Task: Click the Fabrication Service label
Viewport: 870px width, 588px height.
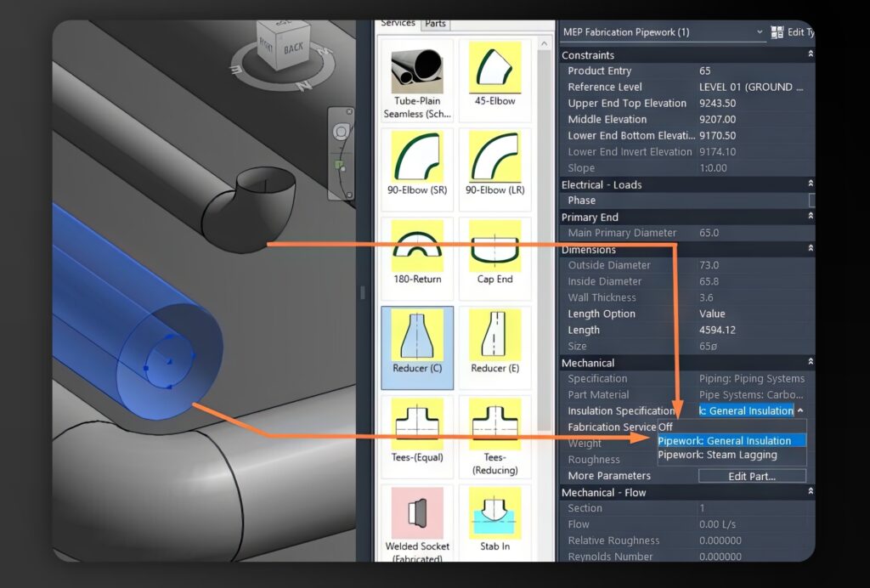Action: coord(612,427)
